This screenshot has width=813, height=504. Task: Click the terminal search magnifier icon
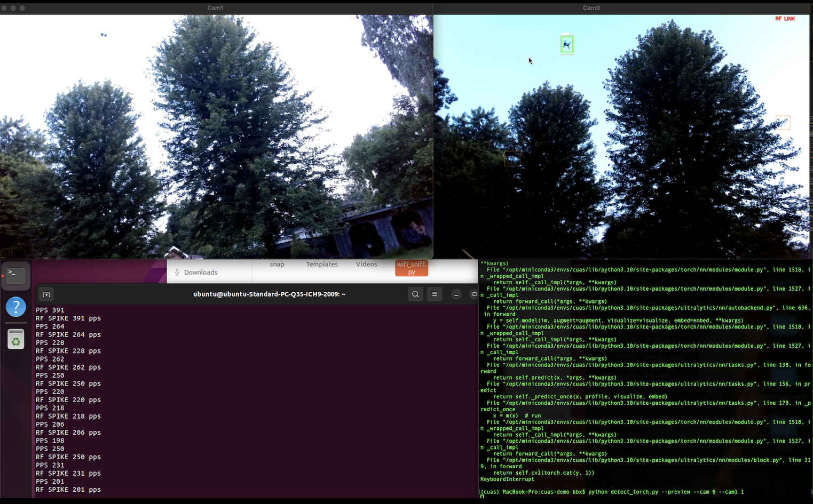pos(415,294)
